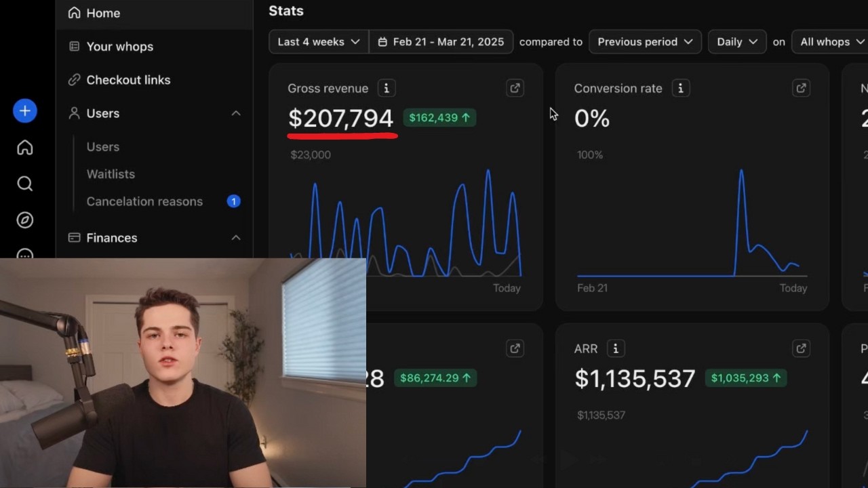Viewport: 868px width, 488px height.
Task: Open the search magnifier icon
Action: point(25,184)
